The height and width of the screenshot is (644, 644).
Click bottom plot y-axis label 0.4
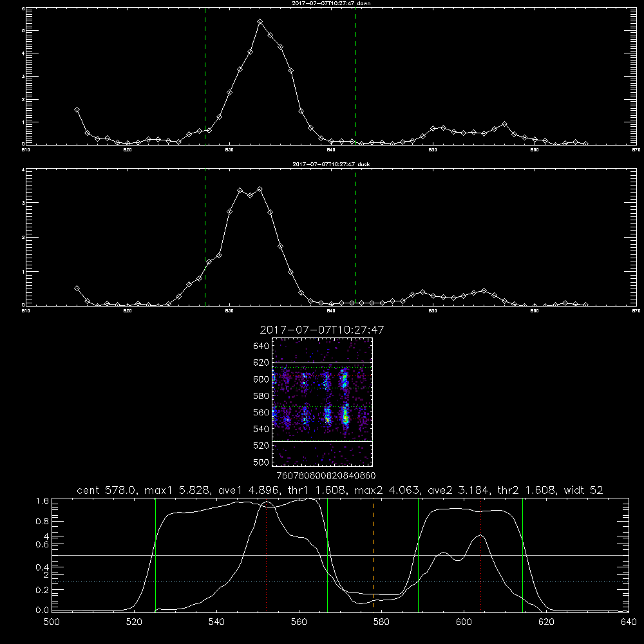click(43, 567)
